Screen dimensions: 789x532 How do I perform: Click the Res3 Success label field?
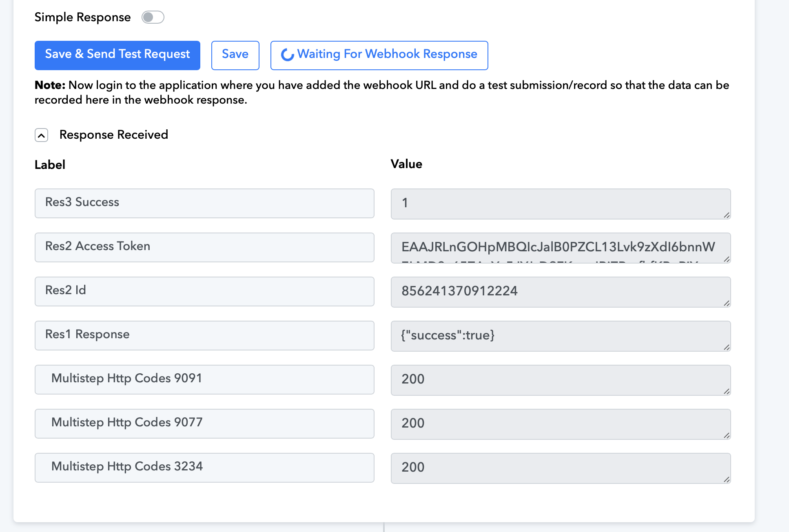pyautogui.click(x=204, y=203)
